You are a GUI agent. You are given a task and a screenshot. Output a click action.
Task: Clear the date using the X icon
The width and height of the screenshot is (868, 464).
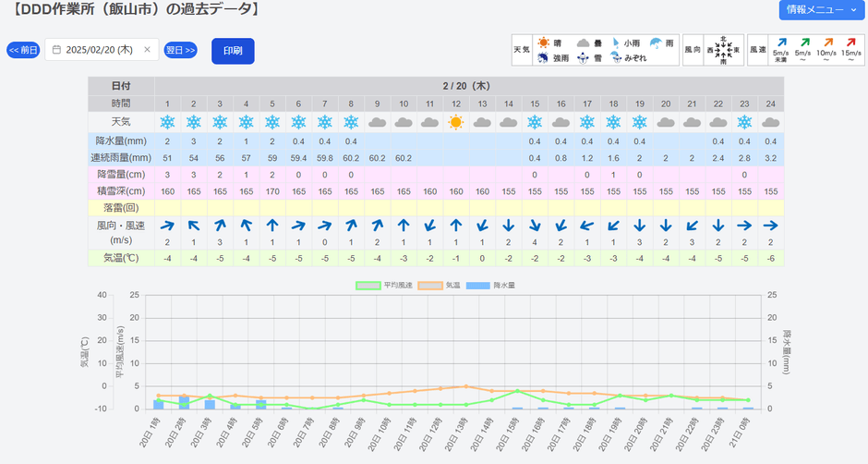point(147,50)
